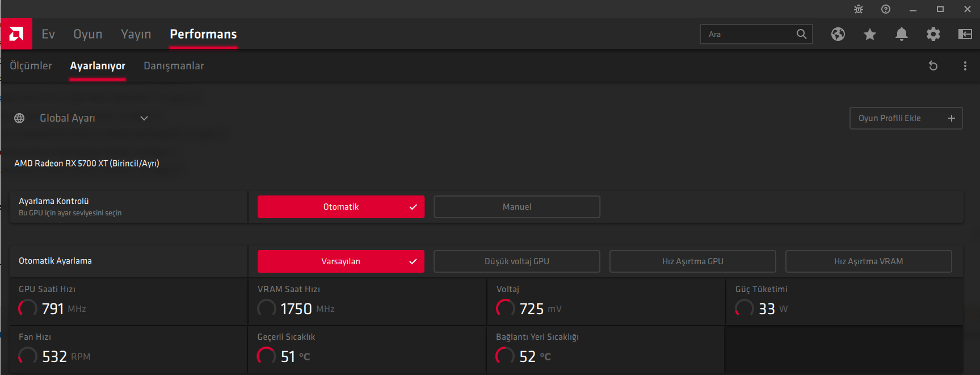This screenshot has width=980, height=375.
Task: Click the Voltaj gauge circle
Action: pos(505,309)
